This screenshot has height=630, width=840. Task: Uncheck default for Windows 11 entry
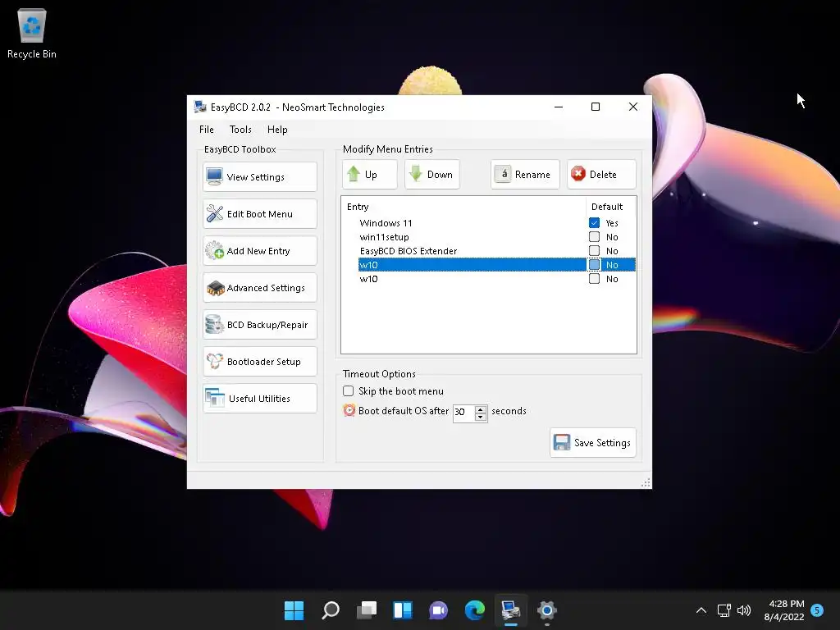[594, 223]
